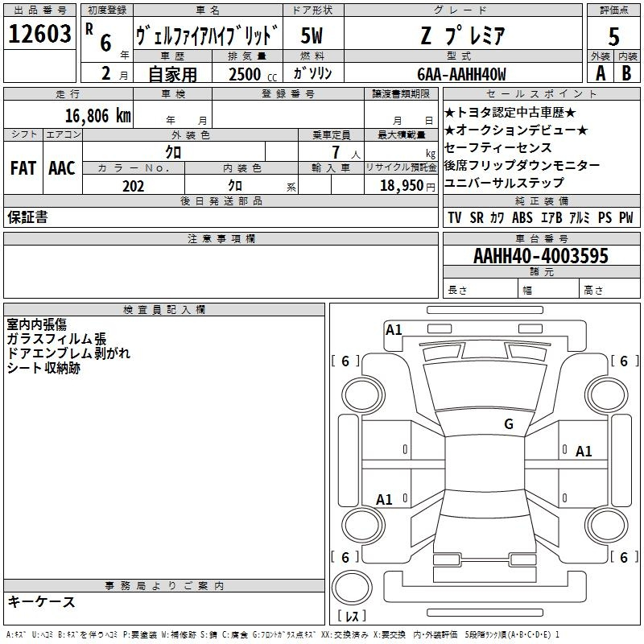644x644 pixels.
Task: Click the G windshield chip mark
Action: tap(508, 424)
